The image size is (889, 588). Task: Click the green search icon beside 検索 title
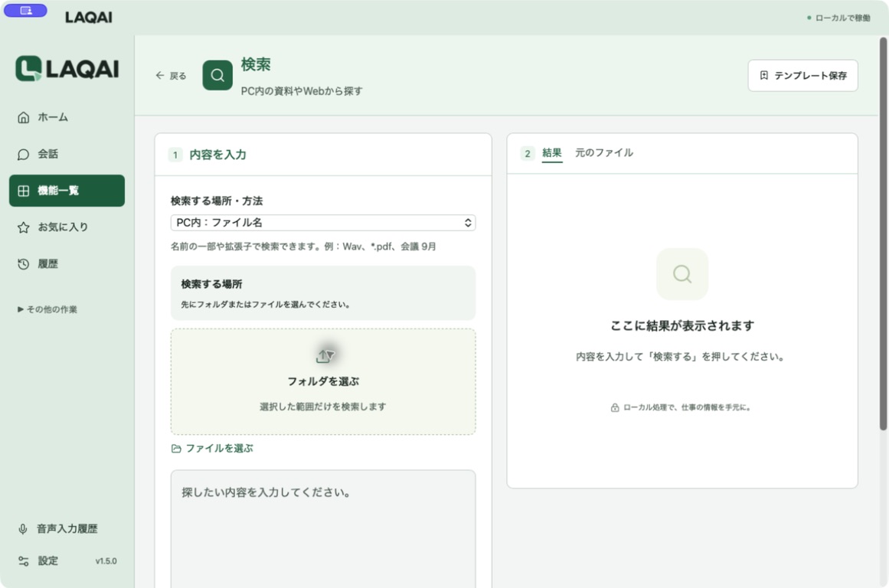[217, 75]
